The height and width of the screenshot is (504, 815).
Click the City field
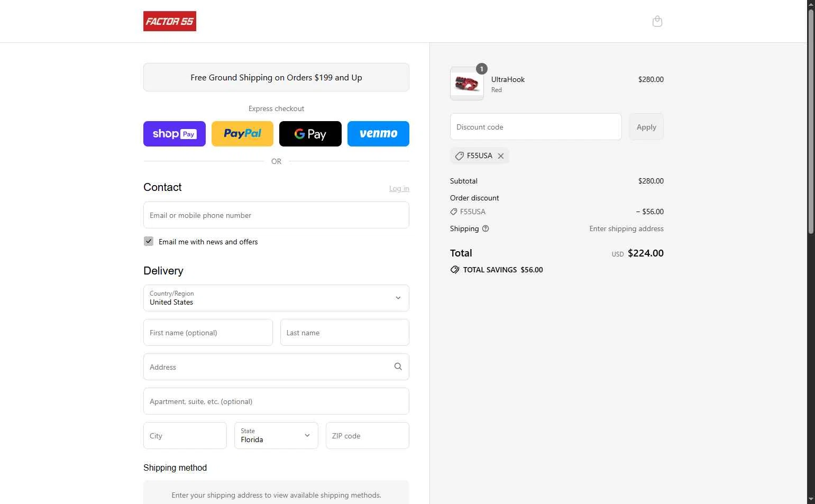185,435
